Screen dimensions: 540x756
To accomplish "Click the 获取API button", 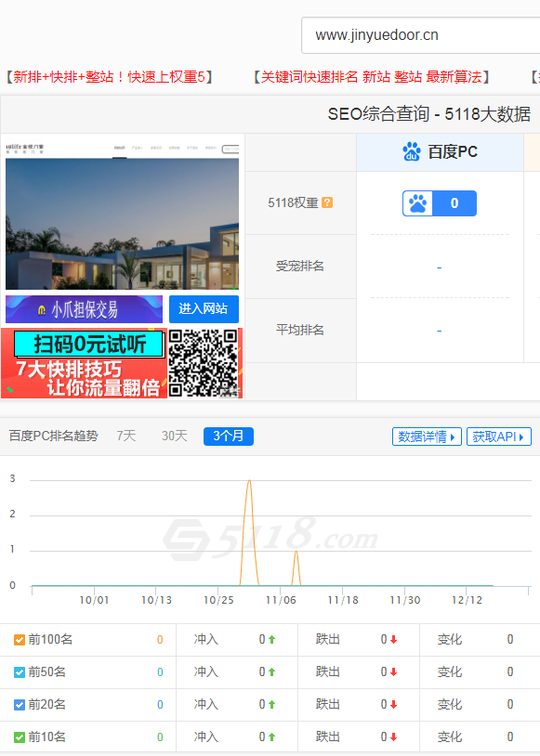I will click(498, 437).
